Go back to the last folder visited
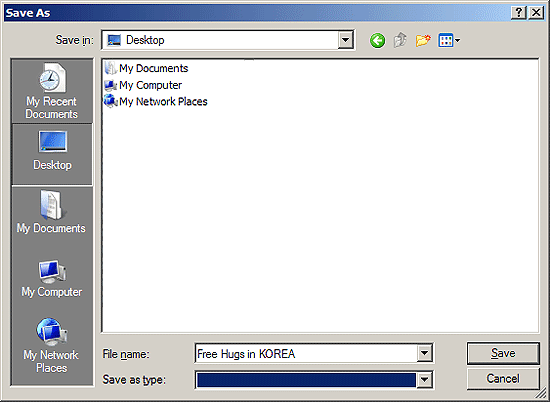 [x=377, y=40]
